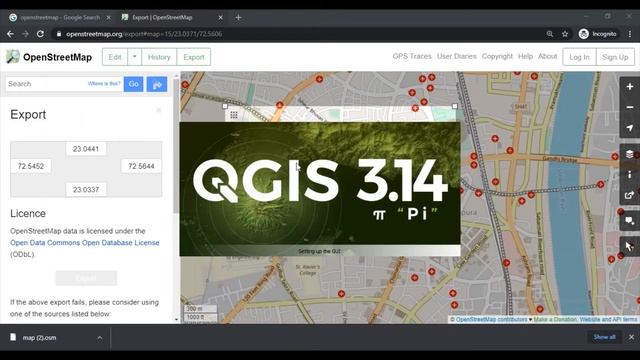
Task: Edit west longitude field 72.5452
Action: point(31,166)
